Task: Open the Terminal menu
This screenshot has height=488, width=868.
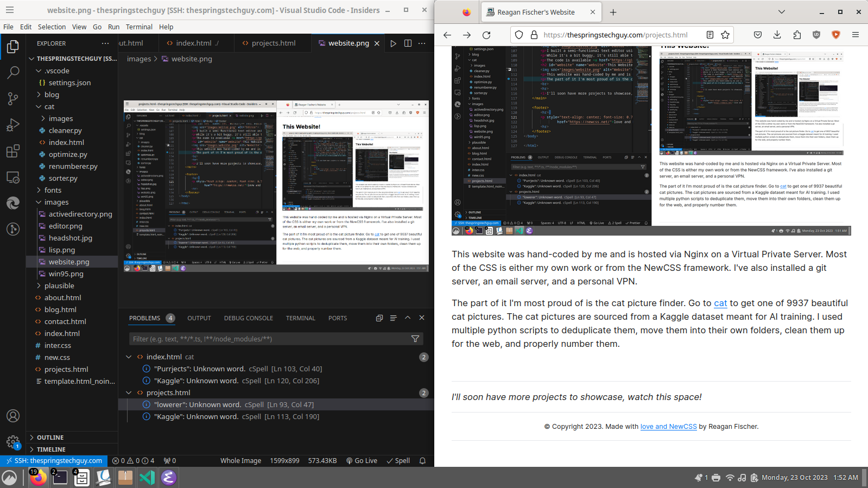Action: (139, 27)
